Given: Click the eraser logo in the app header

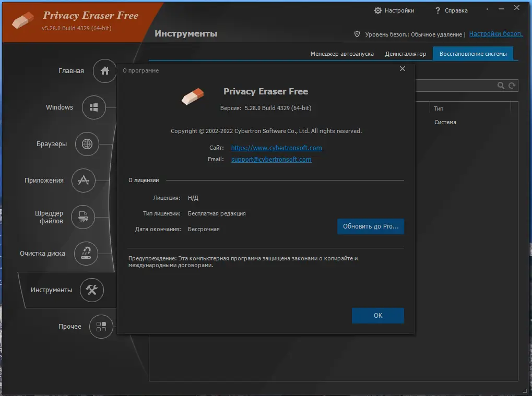Looking at the screenshot, I should 23,20.
